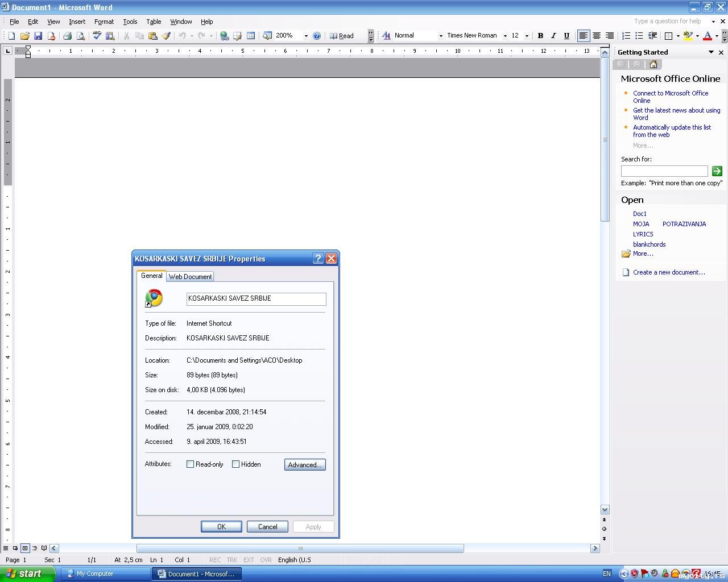728x582 pixels.
Task: Save the document with the floppy icon
Action: pos(38,36)
